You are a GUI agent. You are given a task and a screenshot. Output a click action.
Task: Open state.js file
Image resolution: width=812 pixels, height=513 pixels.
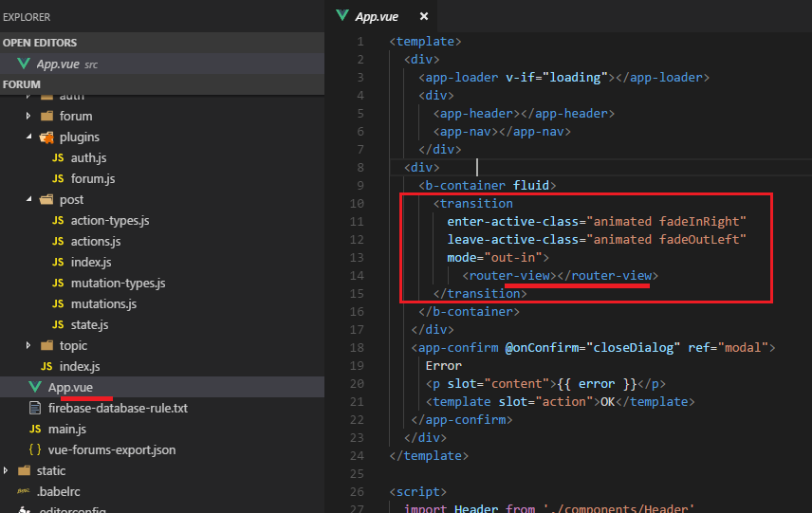(89, 324)
